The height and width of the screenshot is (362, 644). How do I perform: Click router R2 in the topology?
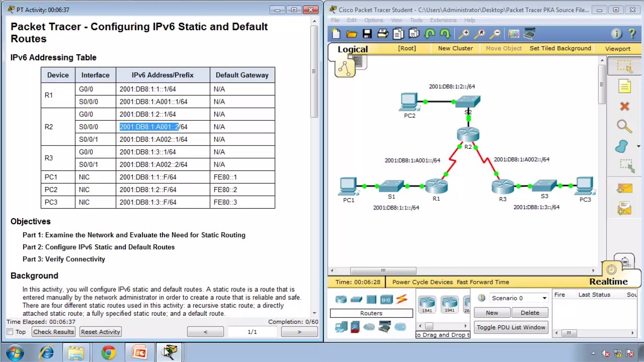468,134
